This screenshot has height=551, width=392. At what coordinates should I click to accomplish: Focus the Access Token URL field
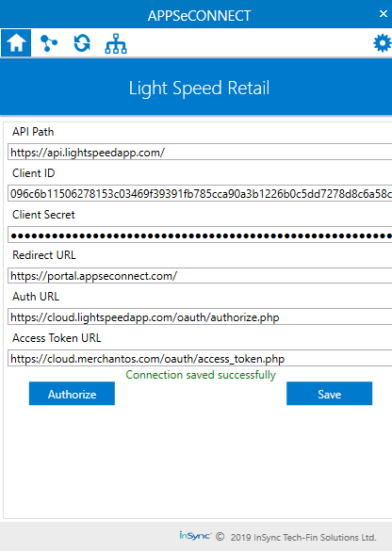pyautogui.click(x=200, y=358)
